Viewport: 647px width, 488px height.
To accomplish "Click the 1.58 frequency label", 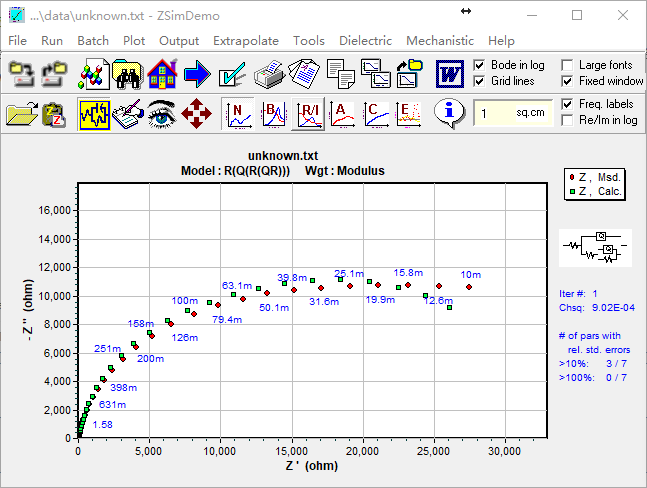I will [x=102, y=425].
